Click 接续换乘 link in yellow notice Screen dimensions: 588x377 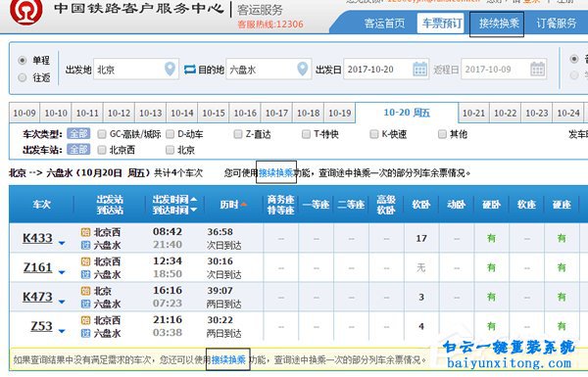click(228, 359)
